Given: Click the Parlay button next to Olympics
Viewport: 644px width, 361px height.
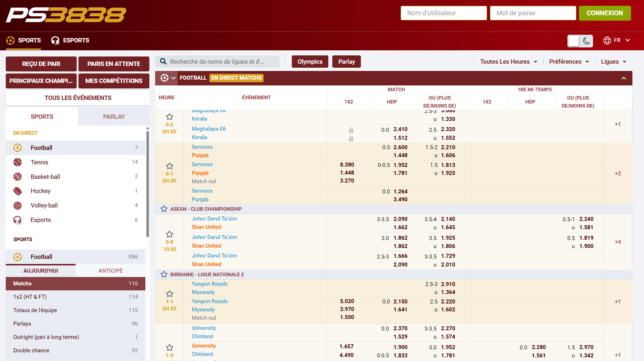Looking at the screenshot, I should (346, 62).
